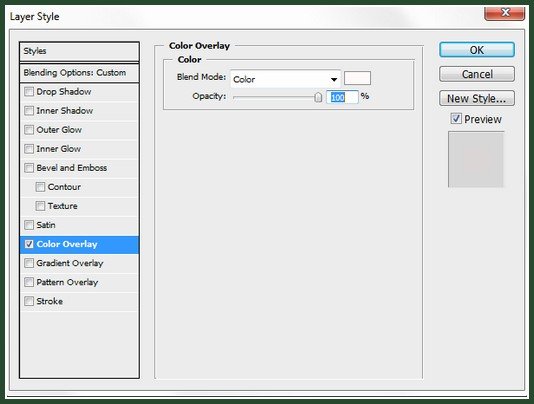534x404 pixels.
Task: Open the Blend Mode dropdown
Action: [x=285, y=79]
